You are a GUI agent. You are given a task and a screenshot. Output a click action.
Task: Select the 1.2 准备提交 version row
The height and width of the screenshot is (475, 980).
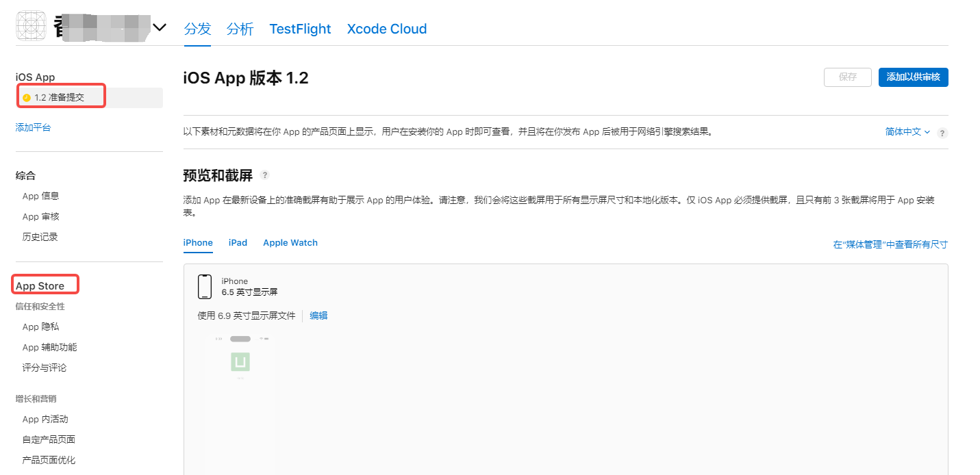click(x=90, y=97)
